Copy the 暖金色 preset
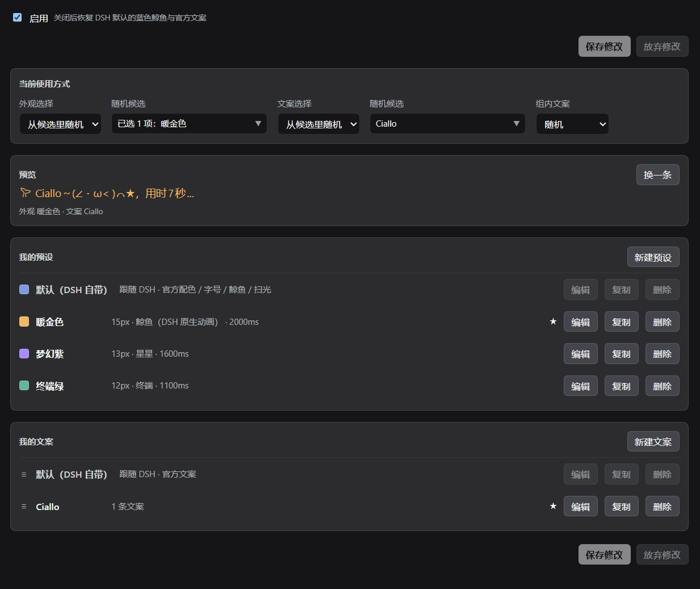The image size is (700, 589). pyautogui.click(x=621, y=322)
